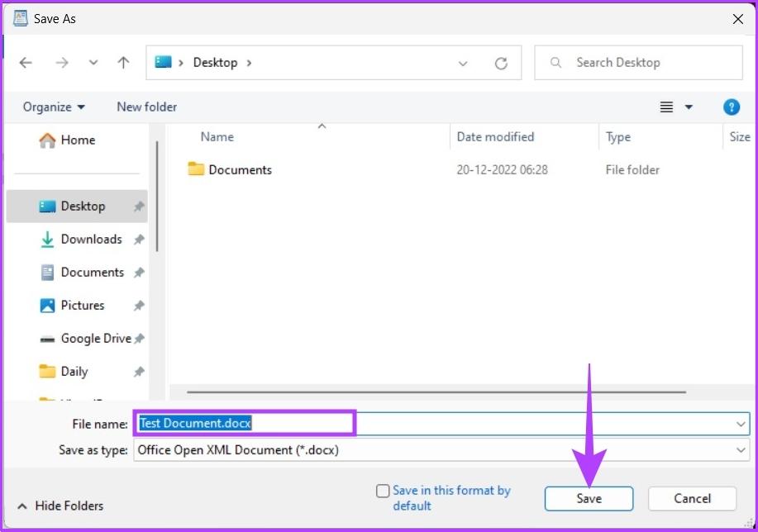
Task: Close the Save As dialog
Action: click(737, 19)
